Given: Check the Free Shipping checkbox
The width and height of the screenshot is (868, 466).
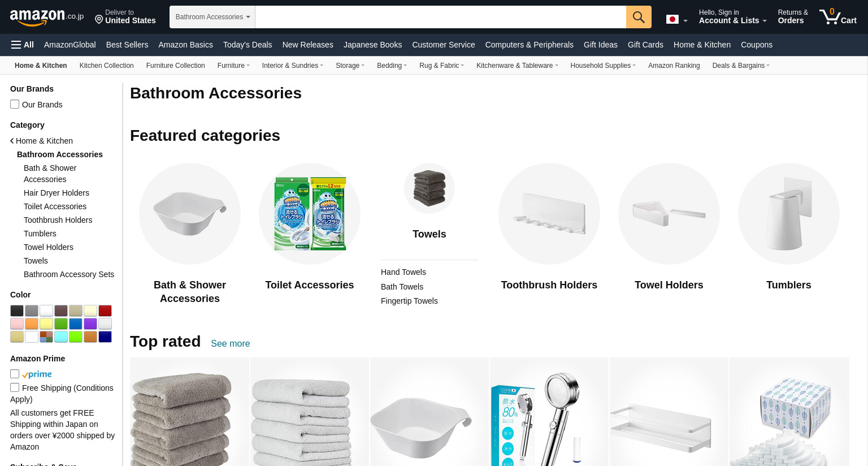Looking at the screenshot, I should pos(15,387).
